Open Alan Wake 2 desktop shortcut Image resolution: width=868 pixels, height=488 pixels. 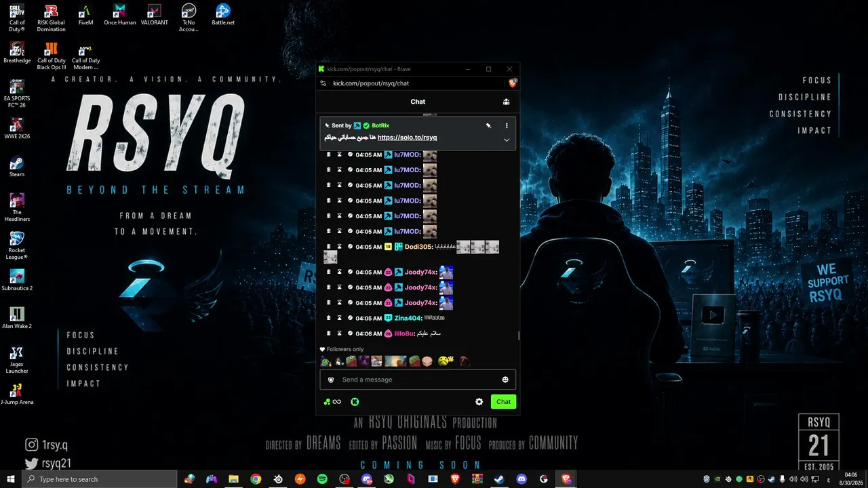click(x=17, y=319)
